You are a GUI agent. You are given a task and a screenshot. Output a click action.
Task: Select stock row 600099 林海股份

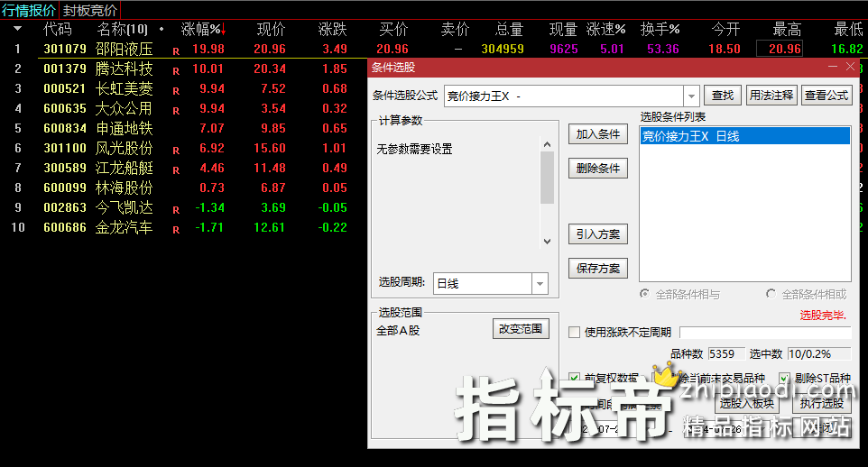(x=184, y=188)
